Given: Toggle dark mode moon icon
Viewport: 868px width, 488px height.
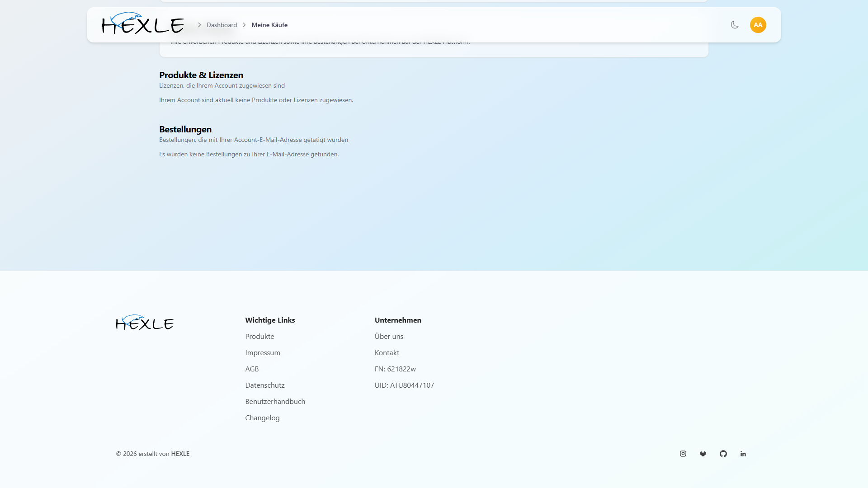Looking at the screenshot, I should 735,25.
